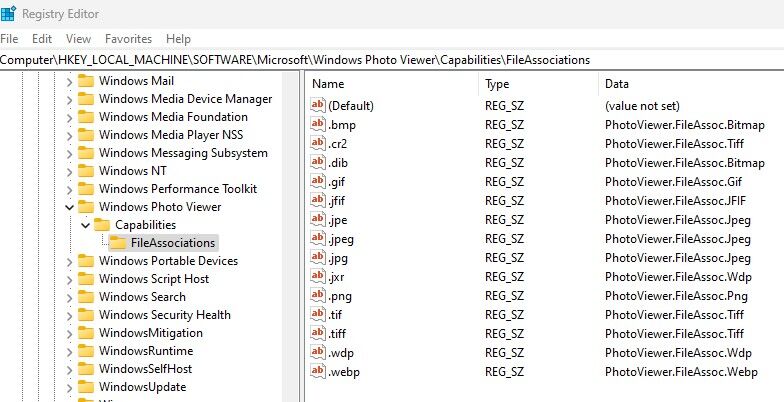Click the .png value string icon
The width and height of the screenshot is (784, 402).
318,295
